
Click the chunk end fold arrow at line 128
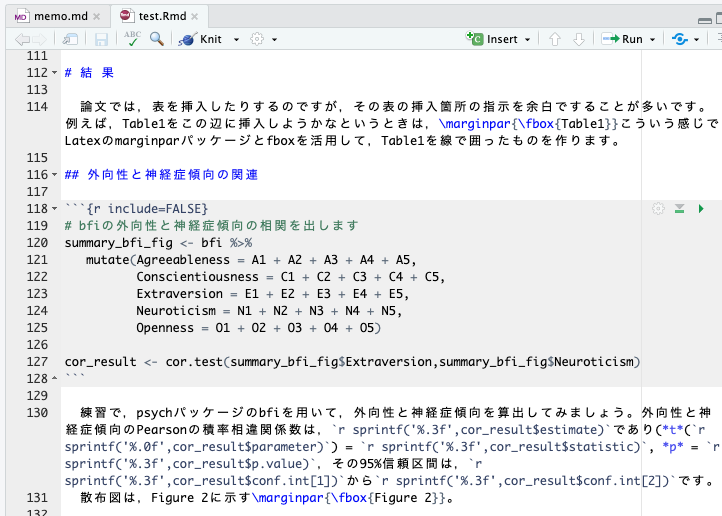click(54, 378)
